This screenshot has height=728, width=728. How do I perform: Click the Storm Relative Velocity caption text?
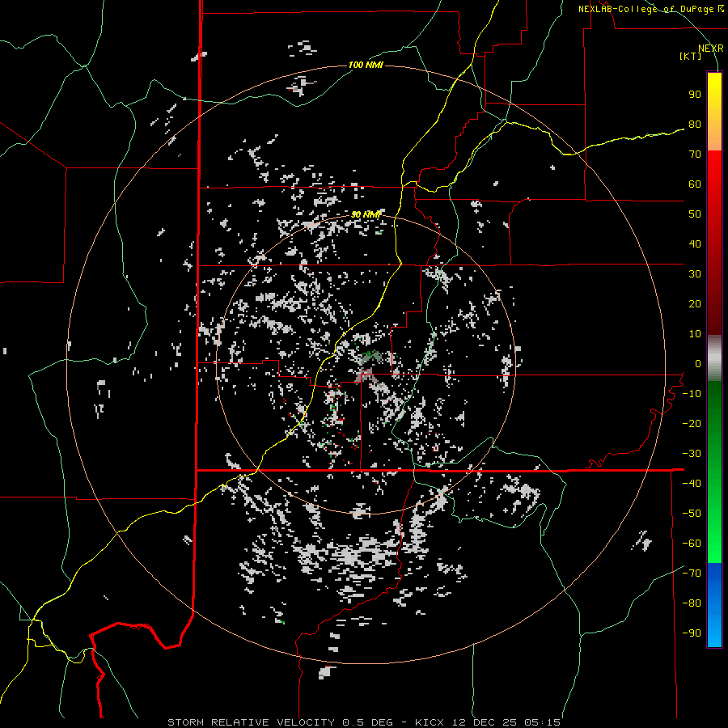tap(364, 722)
